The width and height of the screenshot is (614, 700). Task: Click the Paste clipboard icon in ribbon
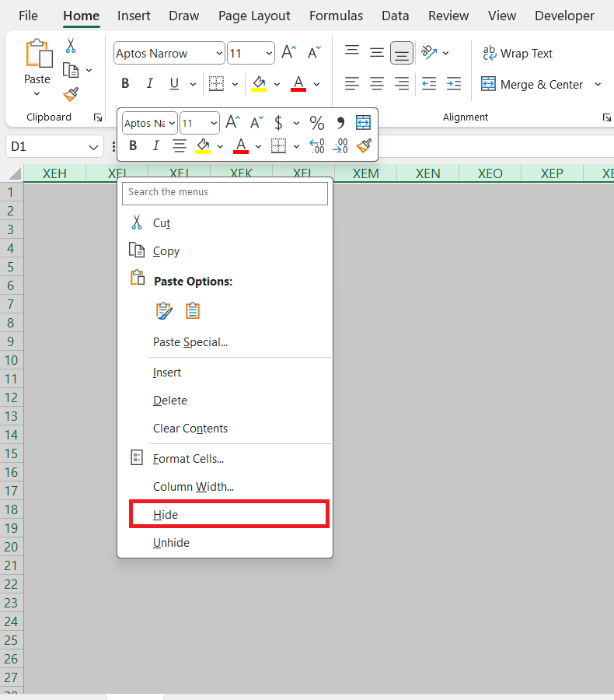pyautogui.click(x=39, y=53)
